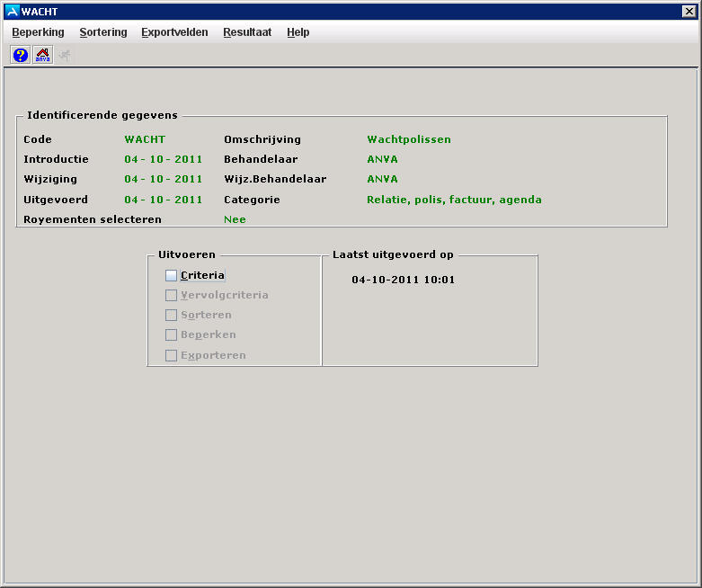
Task: Open the Sortering menu
Action: point(103,32)
